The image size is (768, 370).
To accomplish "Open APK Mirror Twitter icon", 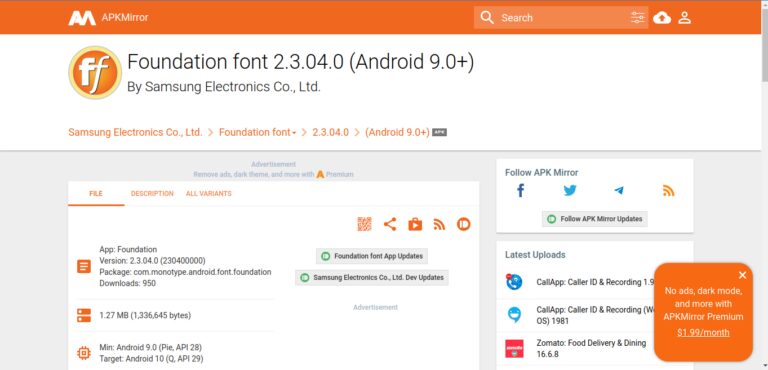I will [x=570, y=191].
